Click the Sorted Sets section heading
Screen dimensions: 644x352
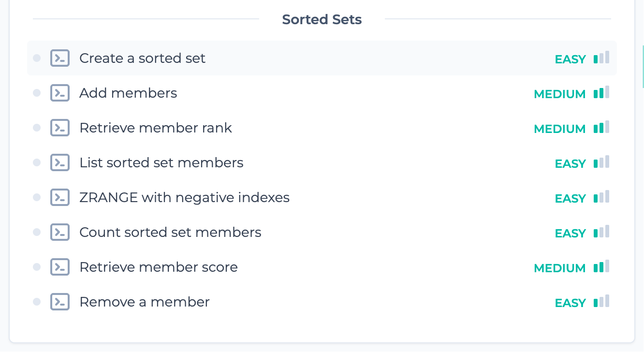322,19
